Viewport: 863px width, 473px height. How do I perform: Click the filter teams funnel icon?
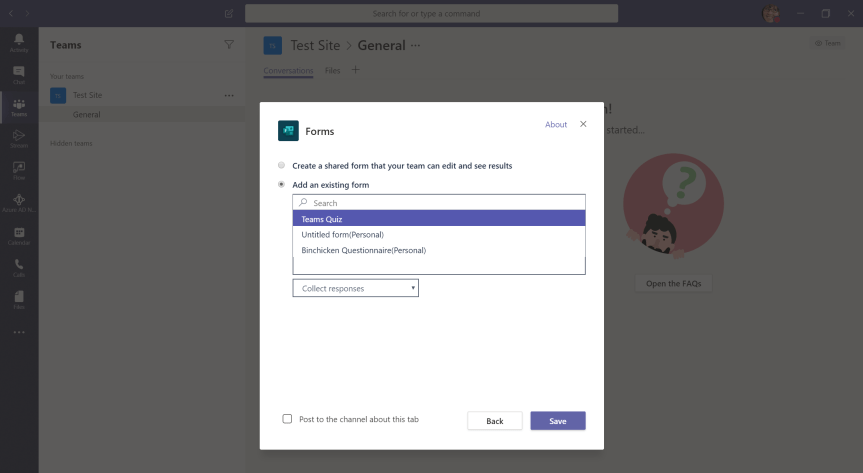(229, 45)
